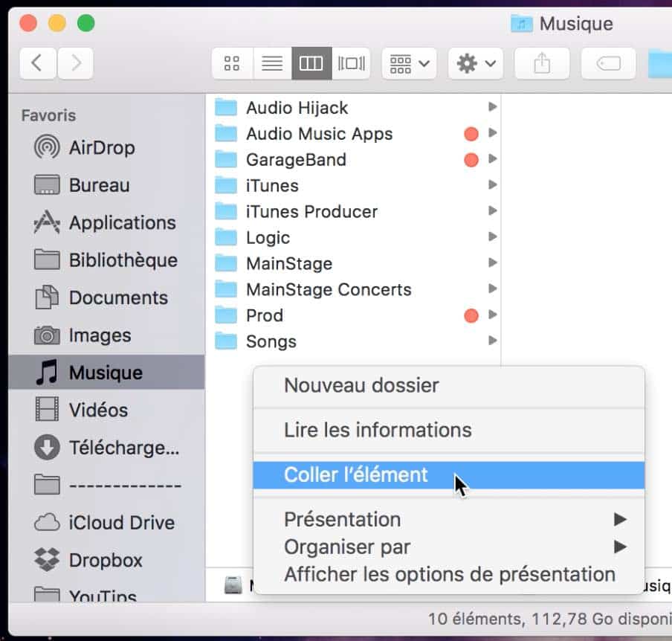Select the iTunes Producer folder
This screenshot has width=672, height=641.
353,211
